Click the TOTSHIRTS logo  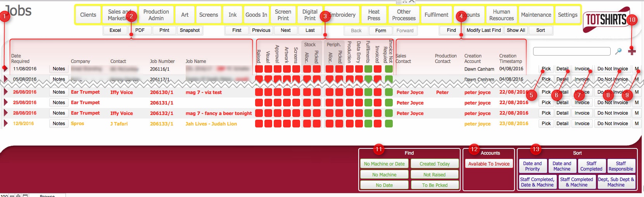tap(605, 19)
